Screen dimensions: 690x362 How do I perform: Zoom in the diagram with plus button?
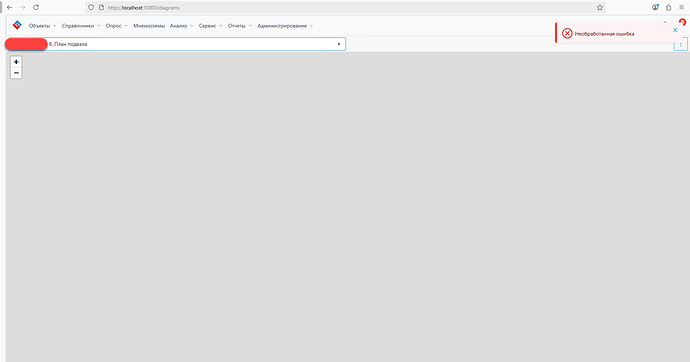tap(16, 62)
